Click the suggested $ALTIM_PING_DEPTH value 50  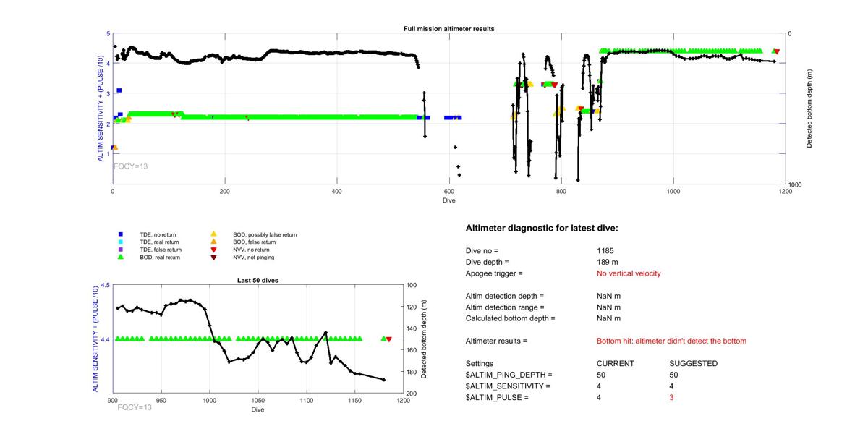(x=674, y=375)
